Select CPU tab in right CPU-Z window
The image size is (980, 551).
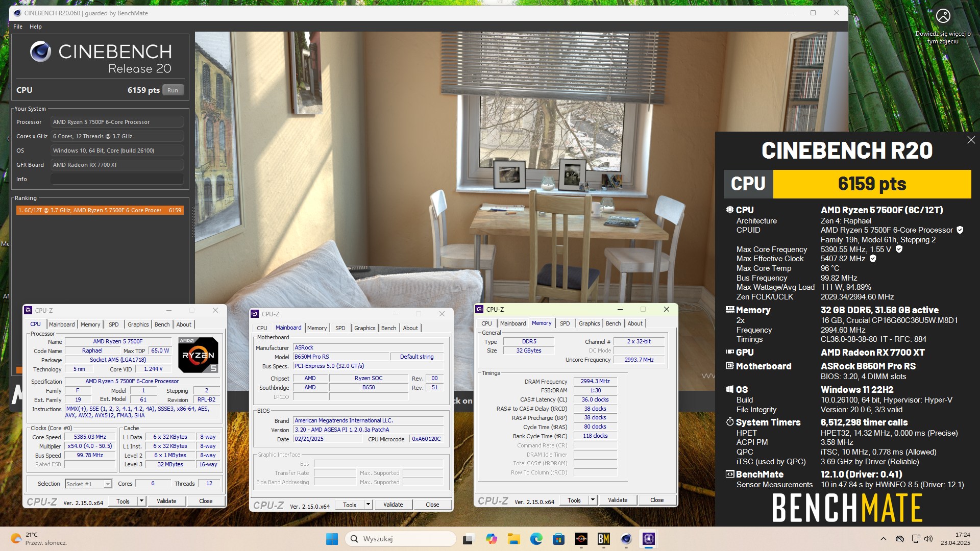pos(487,323)
